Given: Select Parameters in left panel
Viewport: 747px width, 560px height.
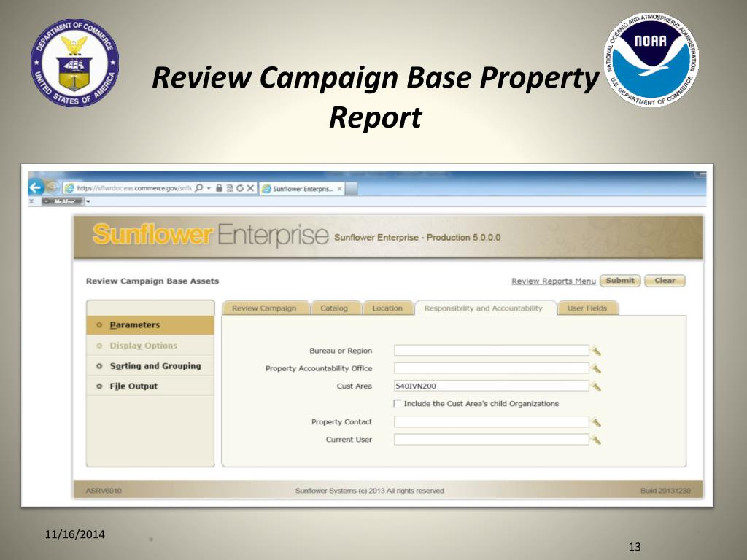Looking at the screenshot, I should (x=150, y=325).
